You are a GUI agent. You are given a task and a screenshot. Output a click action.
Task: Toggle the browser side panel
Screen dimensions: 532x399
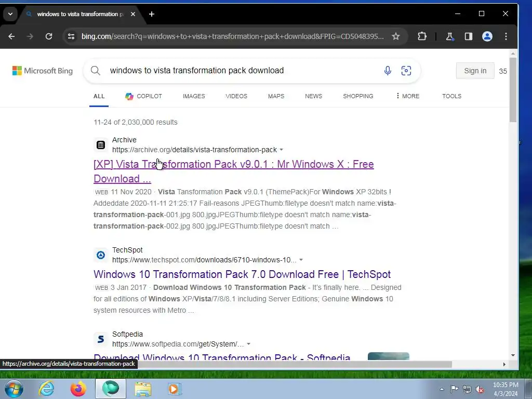point(469,36)
